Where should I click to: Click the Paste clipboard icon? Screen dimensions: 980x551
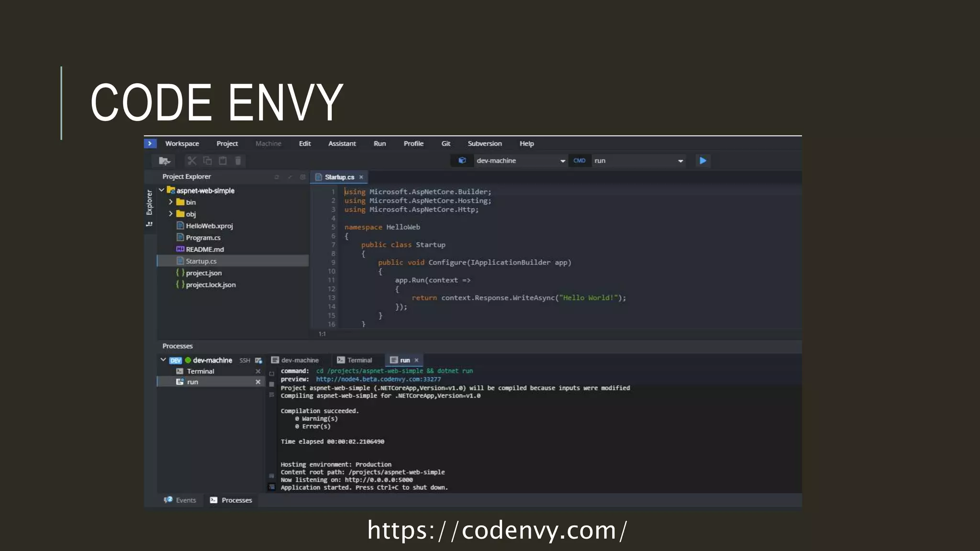tap(223, 161)
